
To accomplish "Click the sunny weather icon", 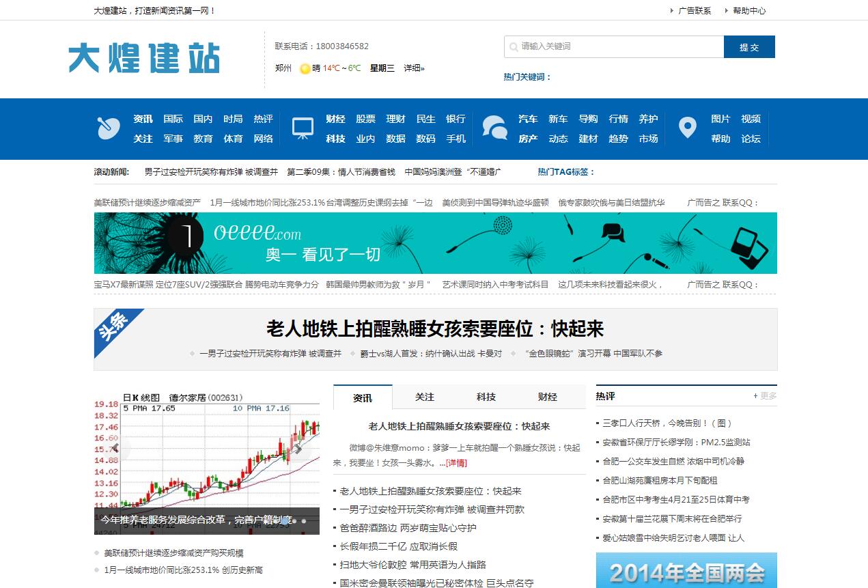I will tap(305, 68).
